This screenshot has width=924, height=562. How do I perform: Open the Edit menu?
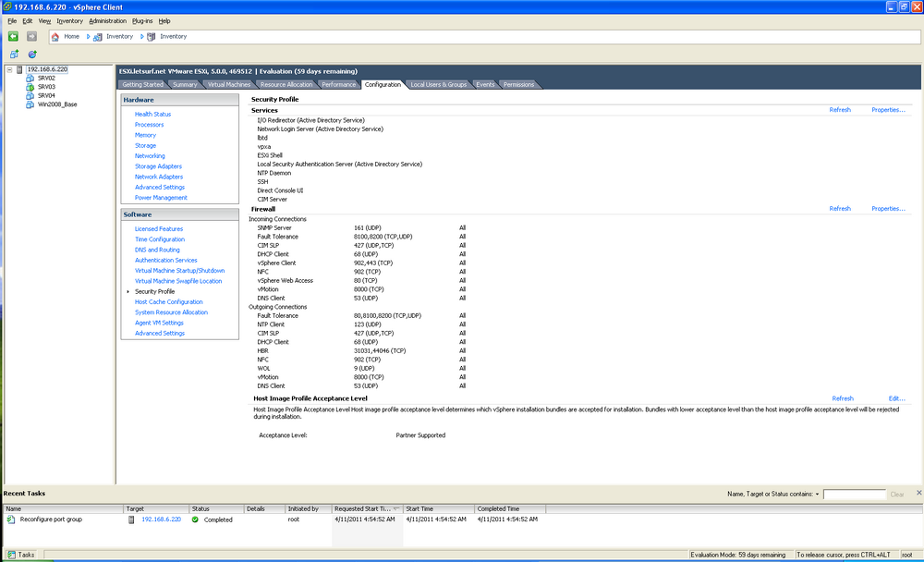point(27,21)
